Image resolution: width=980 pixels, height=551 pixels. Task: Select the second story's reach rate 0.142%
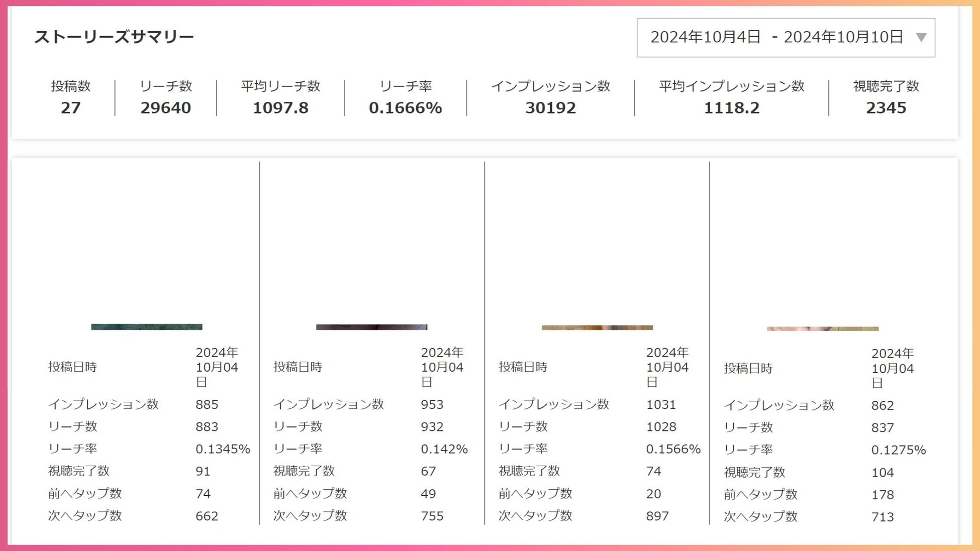444,449
